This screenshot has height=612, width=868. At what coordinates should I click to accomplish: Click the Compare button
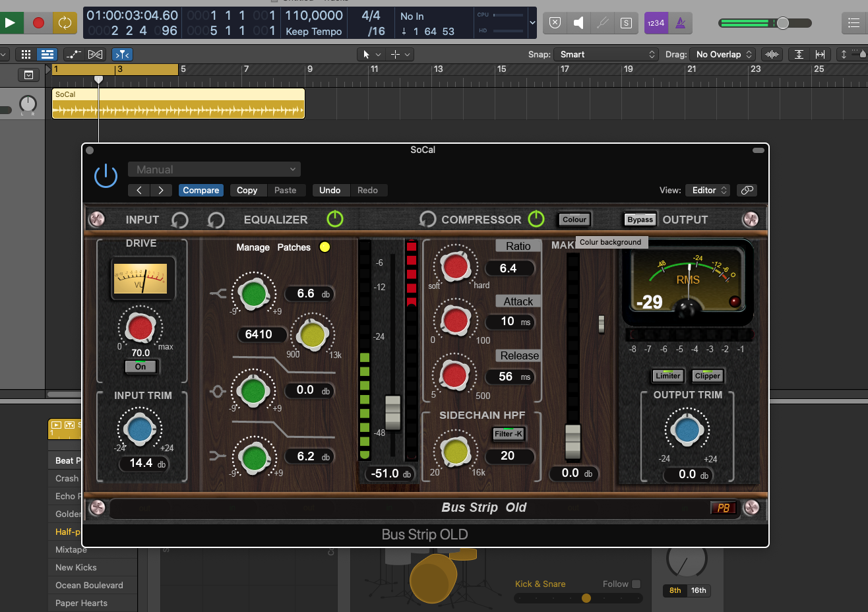point(201,190)
